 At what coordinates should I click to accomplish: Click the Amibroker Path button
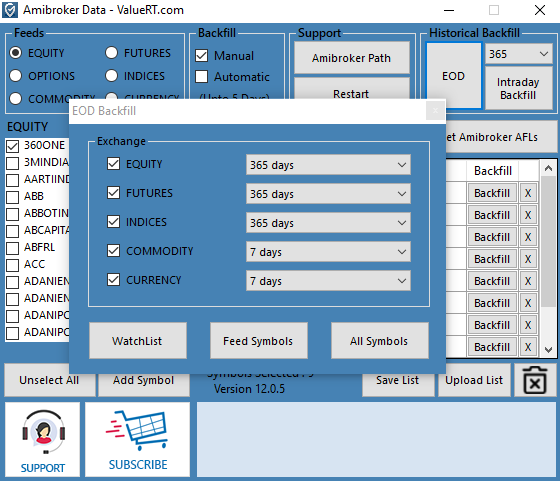pos(351,57)
